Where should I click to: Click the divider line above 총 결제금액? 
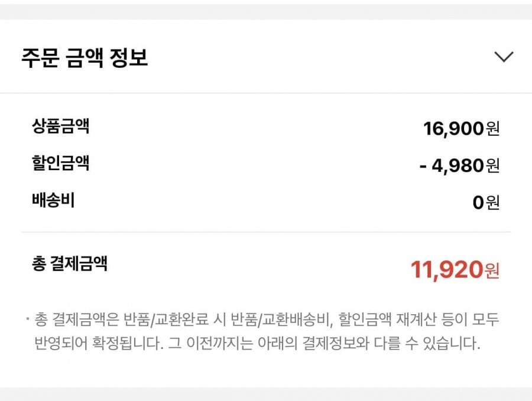pyautogui.click(x=266, y=232)
